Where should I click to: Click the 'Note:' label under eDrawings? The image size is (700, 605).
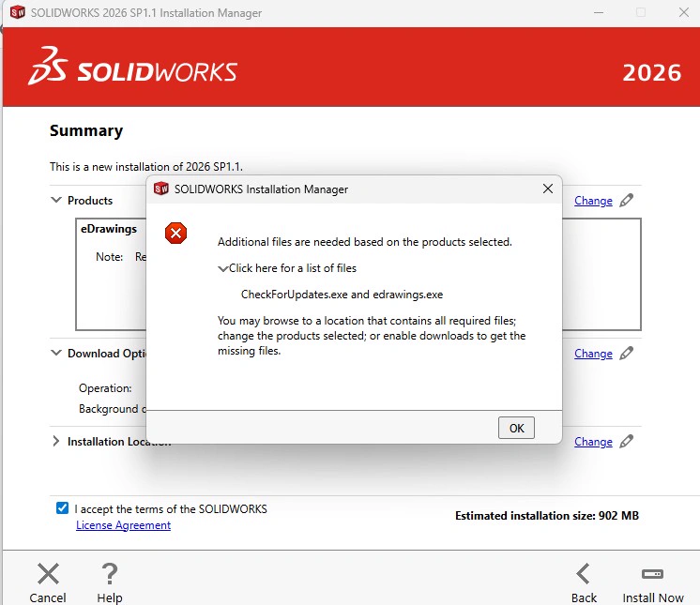coord(110,257)
